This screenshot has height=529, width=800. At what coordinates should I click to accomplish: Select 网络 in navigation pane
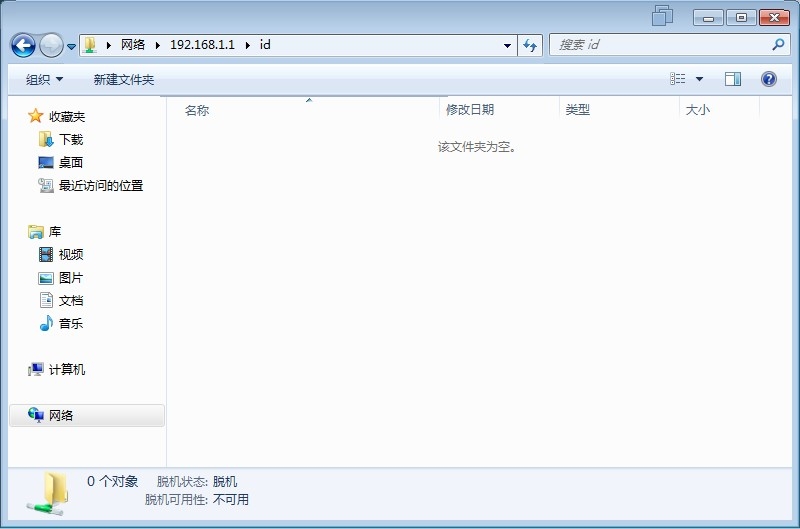61,415
